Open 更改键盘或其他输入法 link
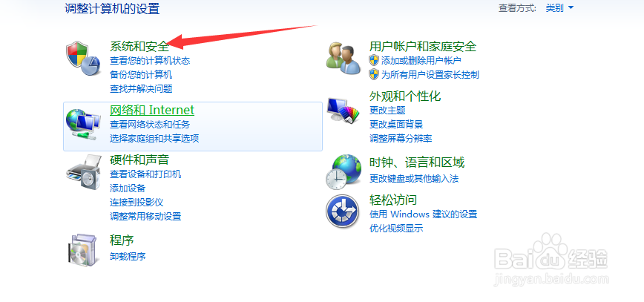 (x=414, y=178)
